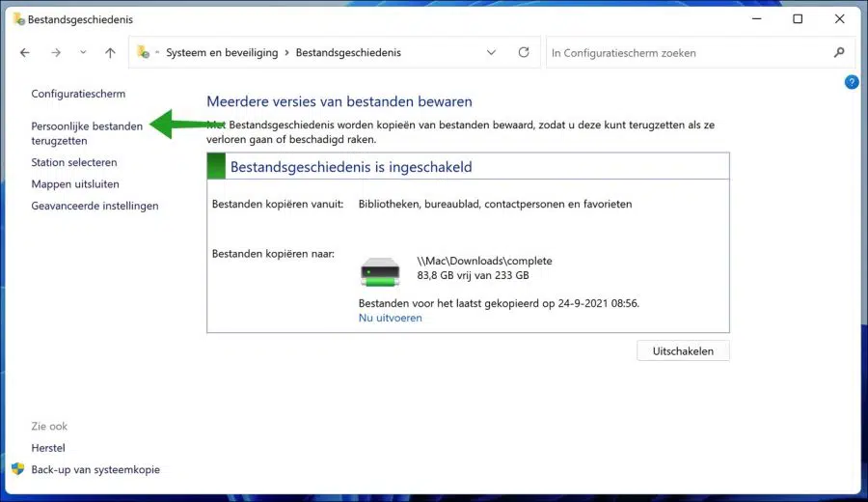Open the Systeem en beveiliging breadcrumb

pos(222,53)
